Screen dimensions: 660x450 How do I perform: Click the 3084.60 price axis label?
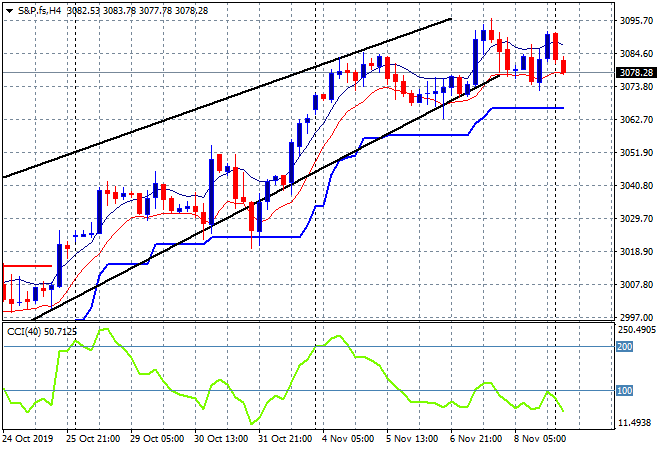click(x=636, y=53)
